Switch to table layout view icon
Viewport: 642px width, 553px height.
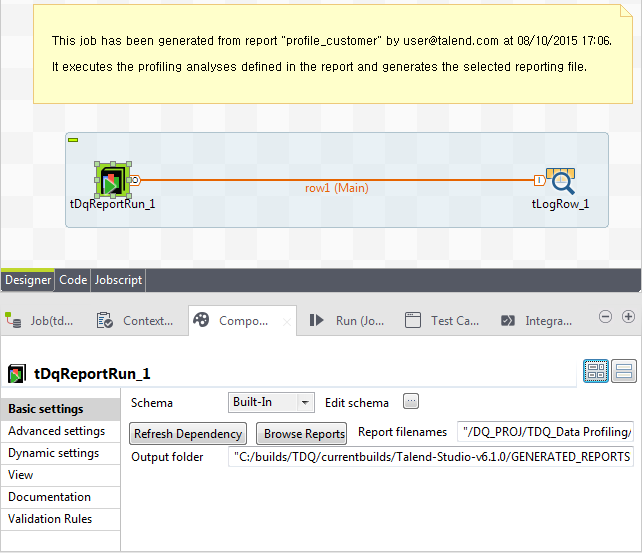point(596,371)
